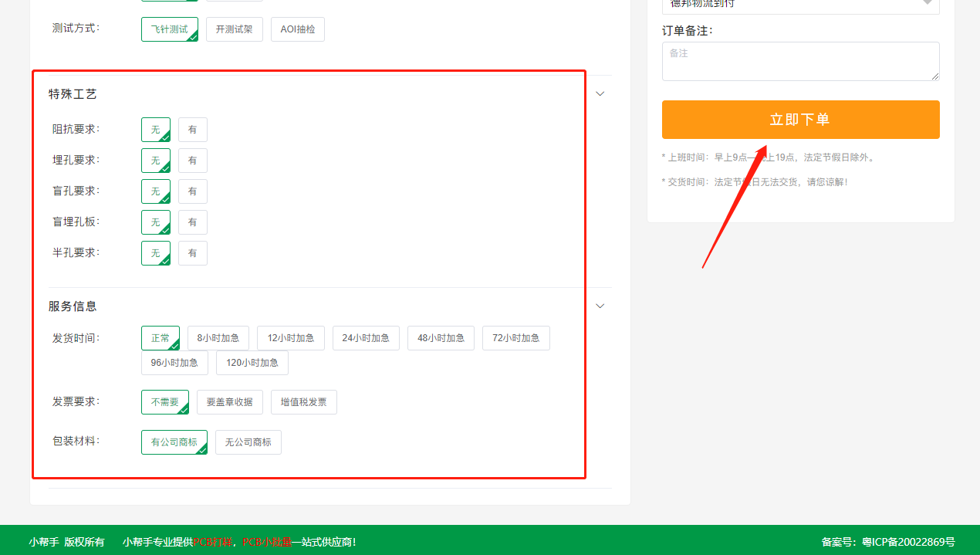Choose 要盖章收据 invoice option
Image resolution: width=980 pixels, height=555 pixels.
point(229,401)
